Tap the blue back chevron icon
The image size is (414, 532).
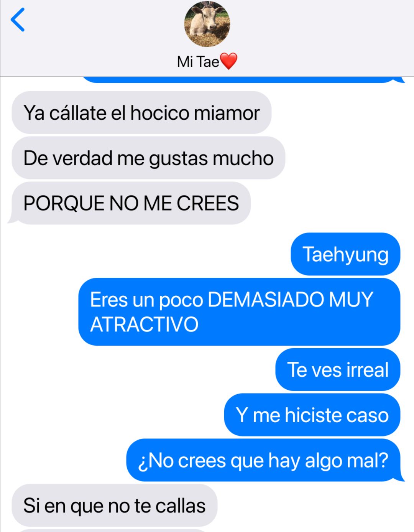18,20
